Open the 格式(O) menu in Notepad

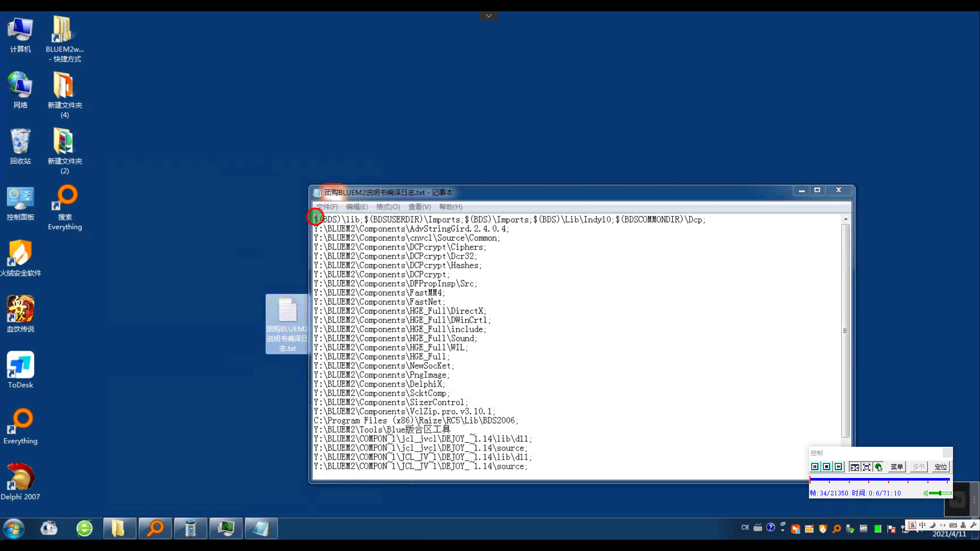tap(388, 207)
